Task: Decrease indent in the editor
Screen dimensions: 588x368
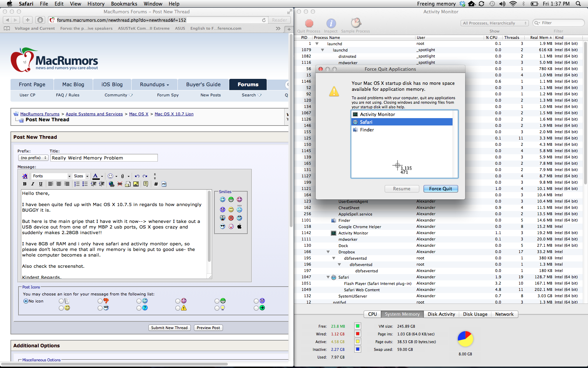Action: click(93, 184)
